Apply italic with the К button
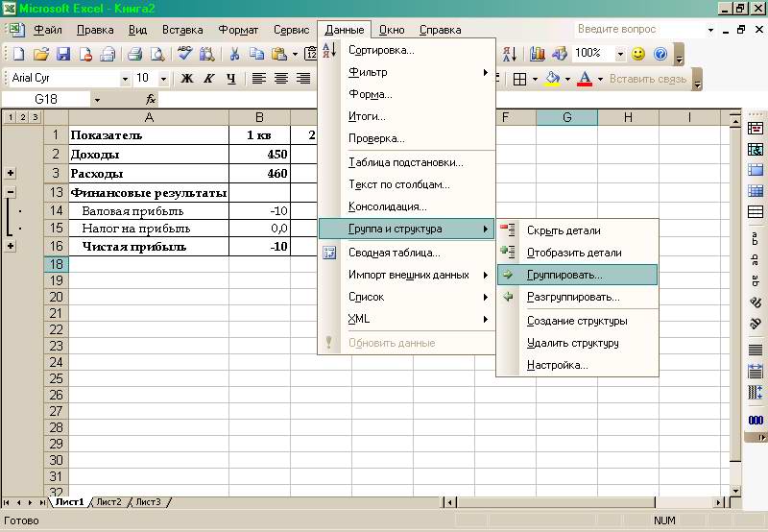 coord(209,79)
